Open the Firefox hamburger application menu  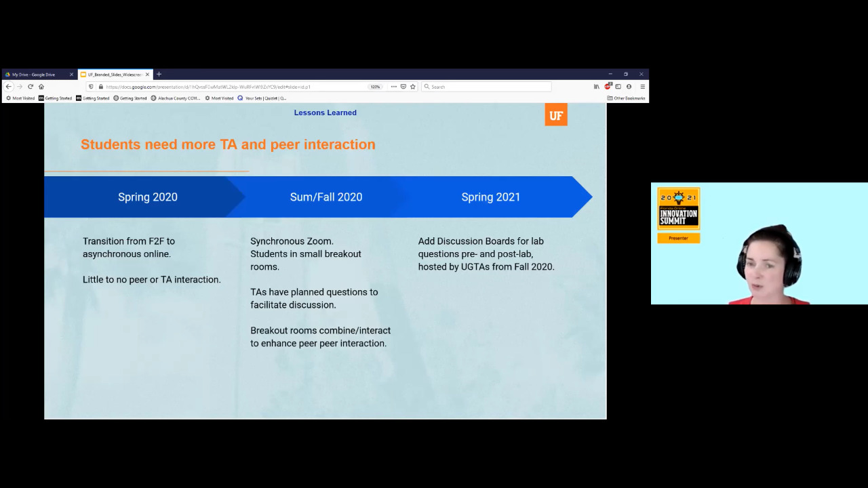(x=642, y=87)
